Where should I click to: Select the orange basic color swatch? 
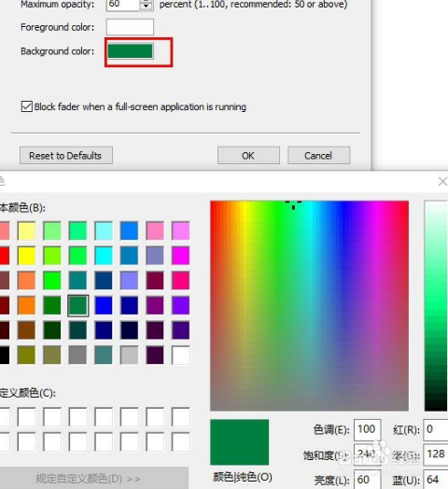(26, 305)
